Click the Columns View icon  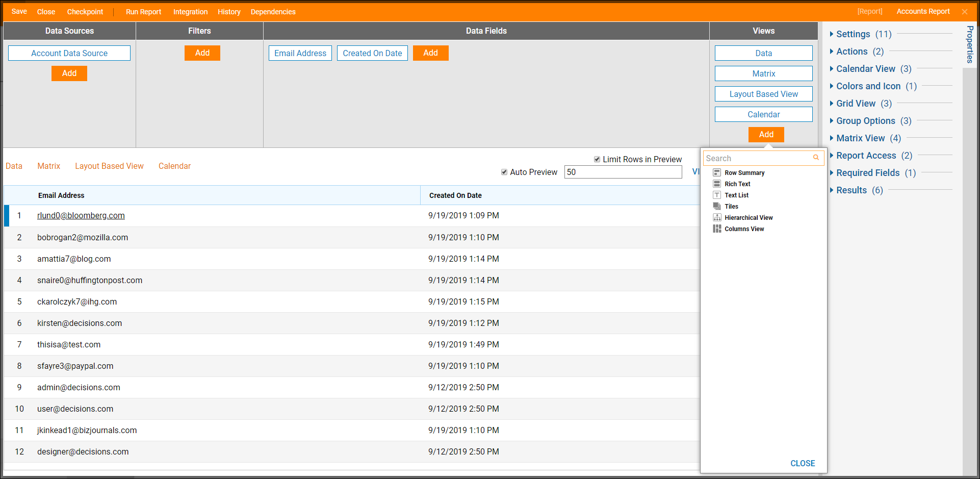click(x=717, y=229)
